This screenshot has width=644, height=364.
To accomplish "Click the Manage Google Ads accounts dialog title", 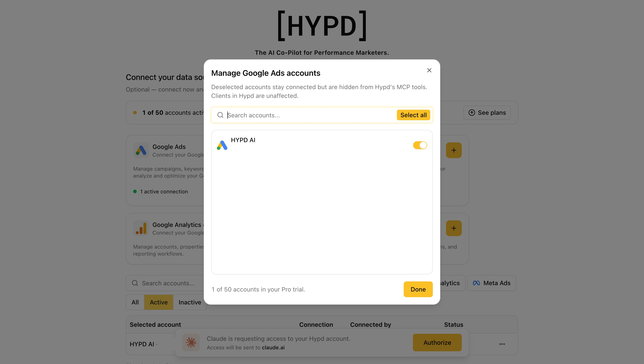I will tap(266, 73).
